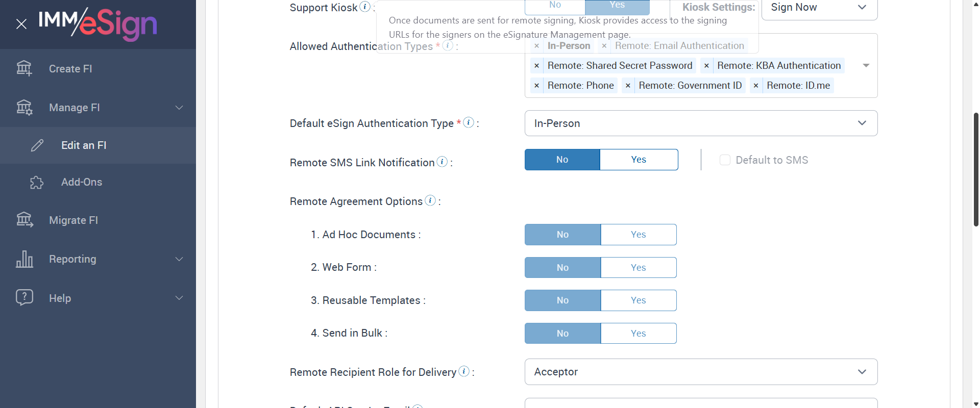
Task: Click info icon beside Remote SMS Link Notification
Action: point(443,162)
